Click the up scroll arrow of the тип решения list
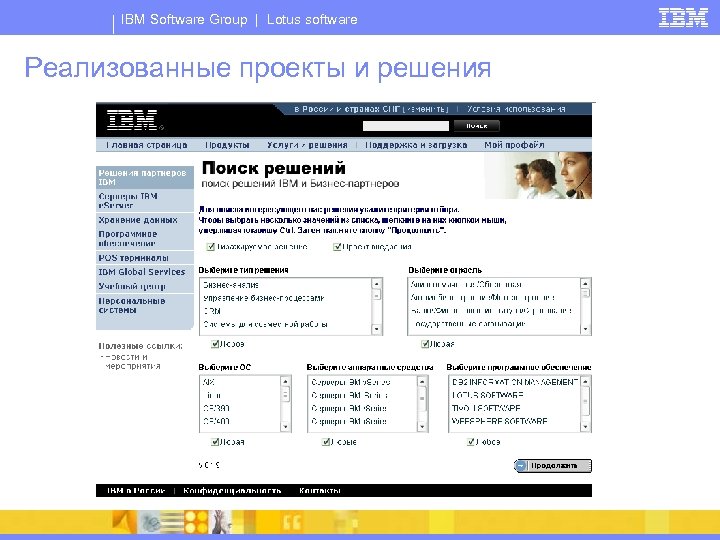The height and width of the screenshot is (540, 720). (377, 284)
